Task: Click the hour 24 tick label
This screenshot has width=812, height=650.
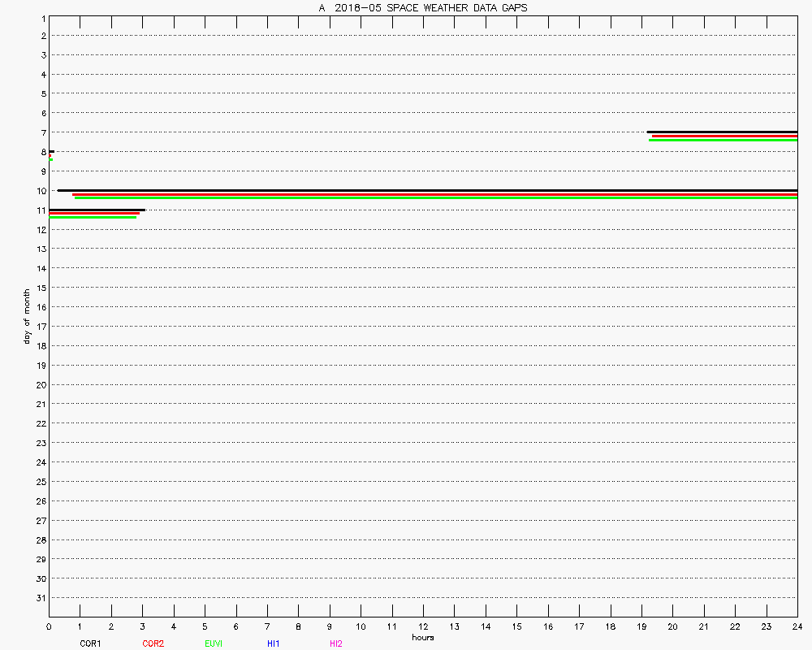Action: (x=797, y=626)
